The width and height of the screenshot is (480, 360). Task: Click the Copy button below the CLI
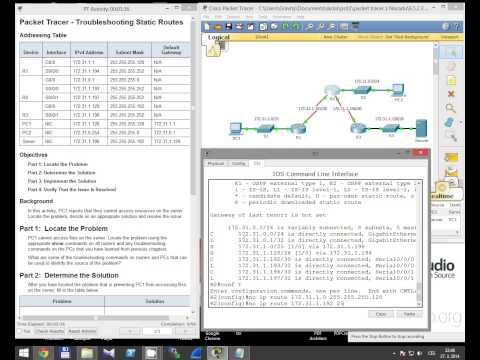point(381,314)
